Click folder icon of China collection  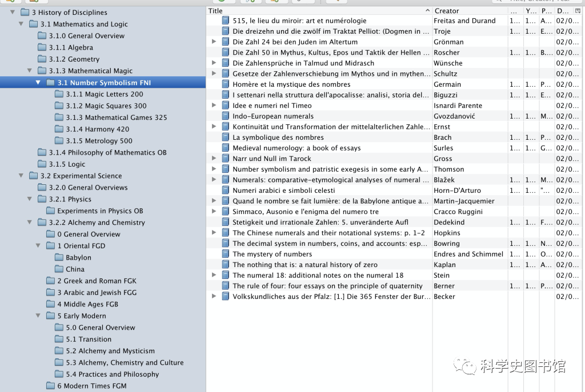point(59,269)
